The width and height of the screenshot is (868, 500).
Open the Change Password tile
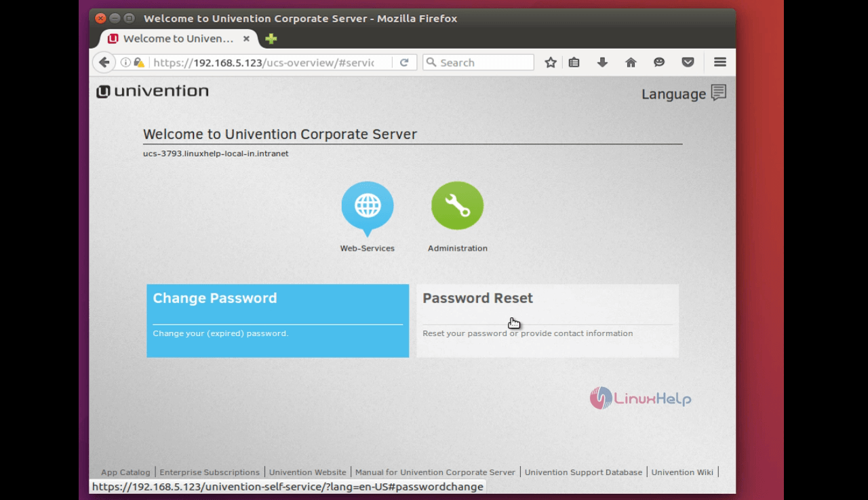pyautogui.click(x=278, y=320)
